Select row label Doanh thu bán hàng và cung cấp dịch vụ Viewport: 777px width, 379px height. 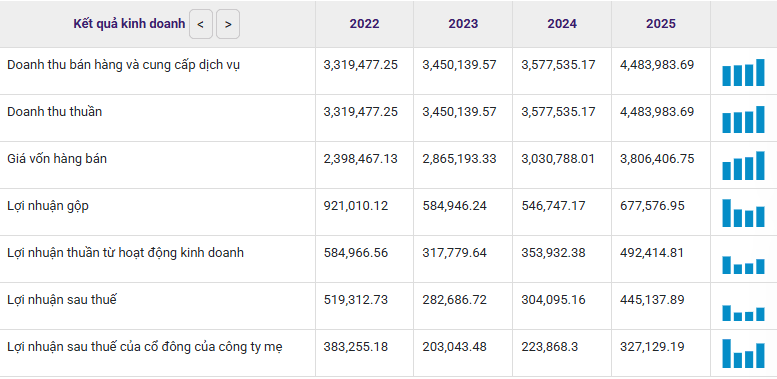click(x=123, y=65)
